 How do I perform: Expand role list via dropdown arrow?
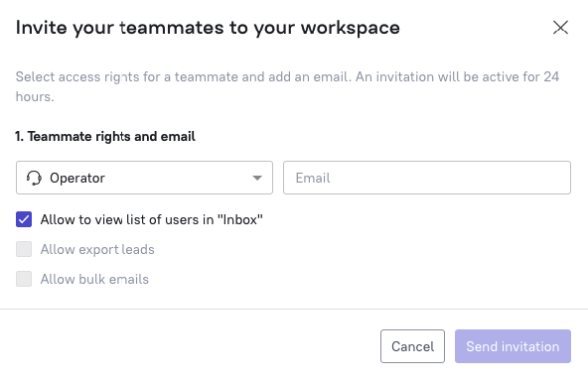point(257,178)
